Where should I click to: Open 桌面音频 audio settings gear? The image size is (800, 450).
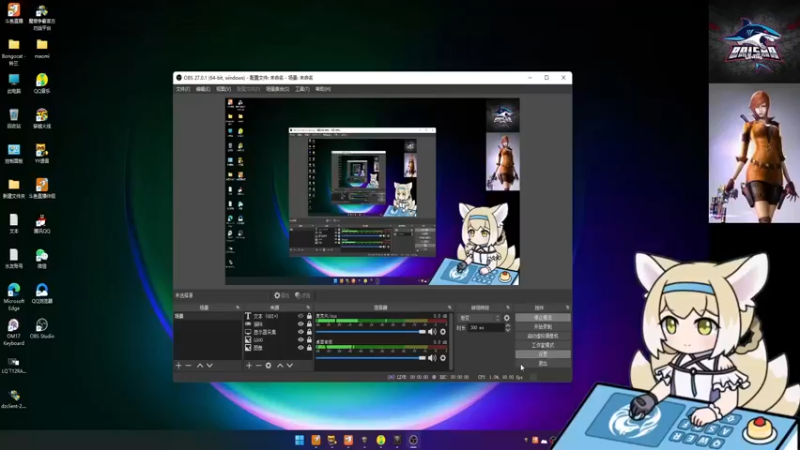(443, 358)
